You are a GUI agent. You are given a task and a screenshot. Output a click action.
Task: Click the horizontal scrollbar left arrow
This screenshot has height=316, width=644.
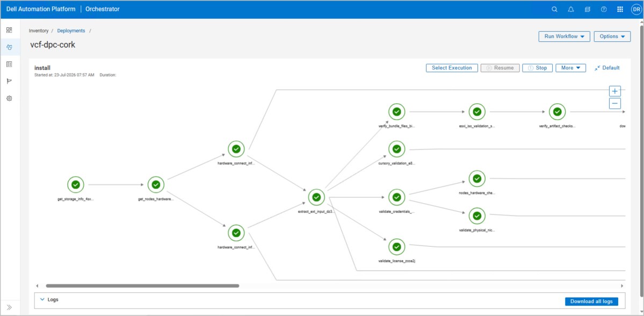(37, 285)
